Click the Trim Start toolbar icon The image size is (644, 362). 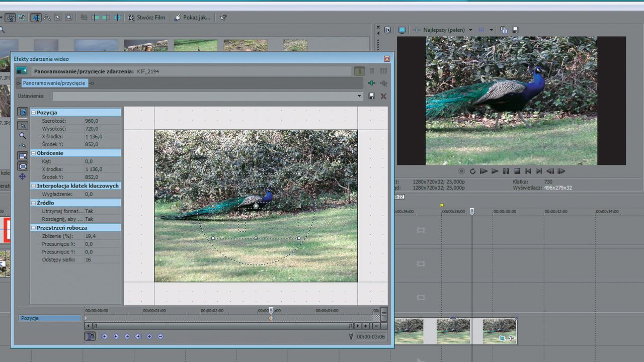click(95, 17)
